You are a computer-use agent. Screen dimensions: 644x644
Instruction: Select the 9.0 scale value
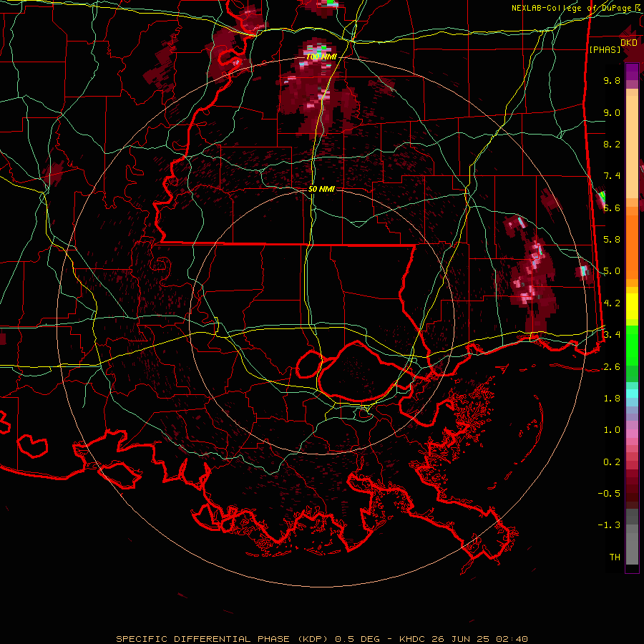coord(612,112)
